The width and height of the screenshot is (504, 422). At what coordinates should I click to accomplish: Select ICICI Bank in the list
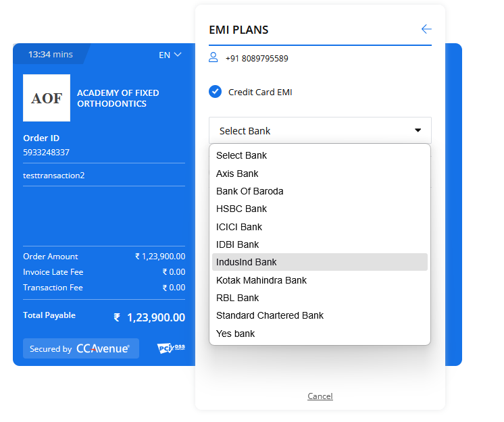tap(238, 227)
